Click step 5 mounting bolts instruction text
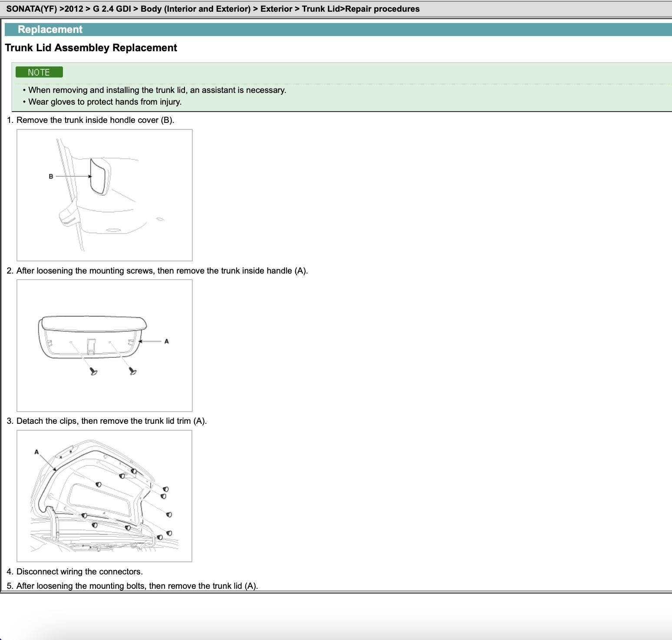The width and height of the screenshot is (672, 640). 137,586
